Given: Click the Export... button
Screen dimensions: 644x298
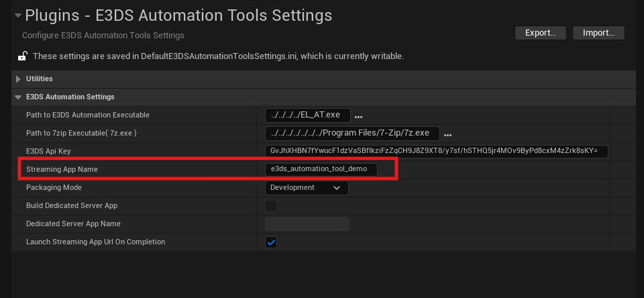Looking at the screenshot, I should pos(541,33).
